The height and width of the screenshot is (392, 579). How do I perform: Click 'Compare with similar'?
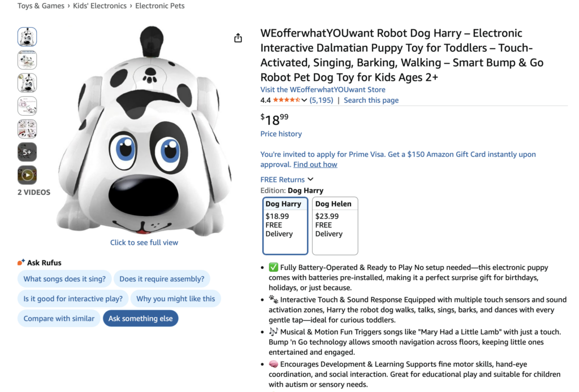click(59, 318)
